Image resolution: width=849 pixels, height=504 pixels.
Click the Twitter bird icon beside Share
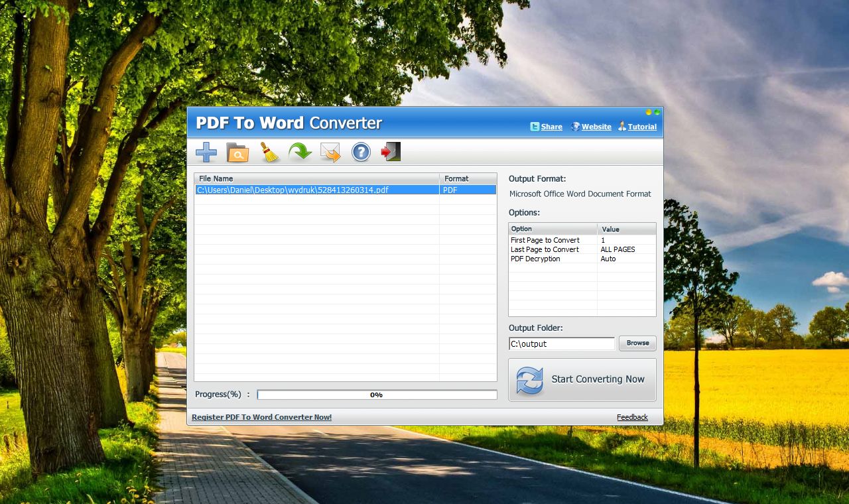(535, 127)
